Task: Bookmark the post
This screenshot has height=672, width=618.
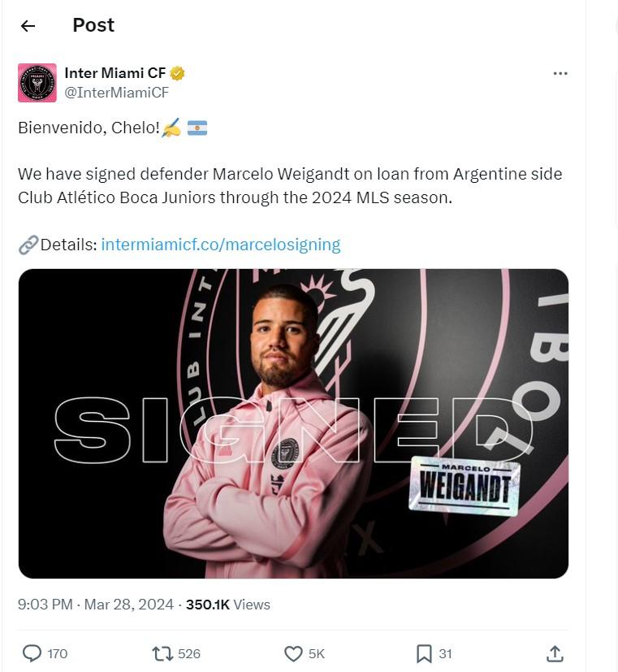Action: click(x=424, y=653)
